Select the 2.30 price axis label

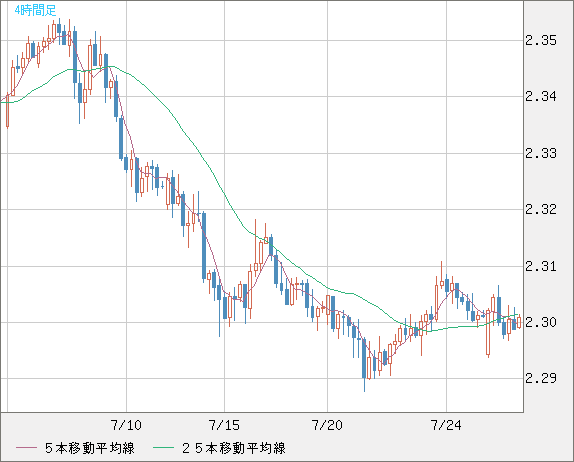coord(541,323)
